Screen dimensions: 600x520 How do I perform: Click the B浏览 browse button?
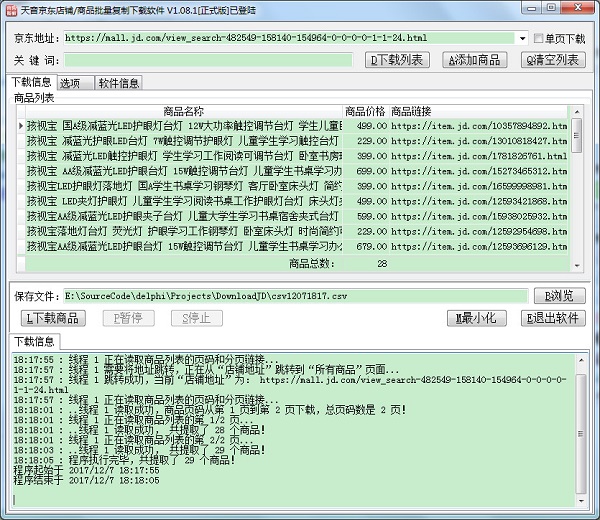[559, 296]
